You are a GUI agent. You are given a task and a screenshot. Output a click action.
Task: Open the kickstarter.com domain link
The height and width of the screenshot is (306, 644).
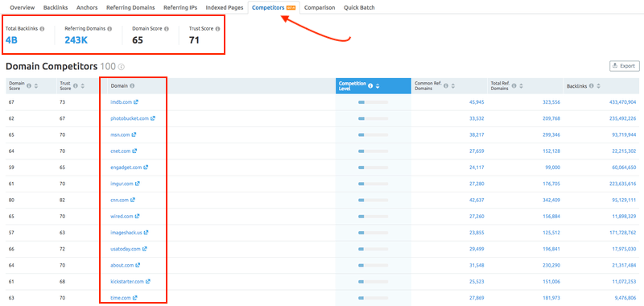[x=127, y=281]
